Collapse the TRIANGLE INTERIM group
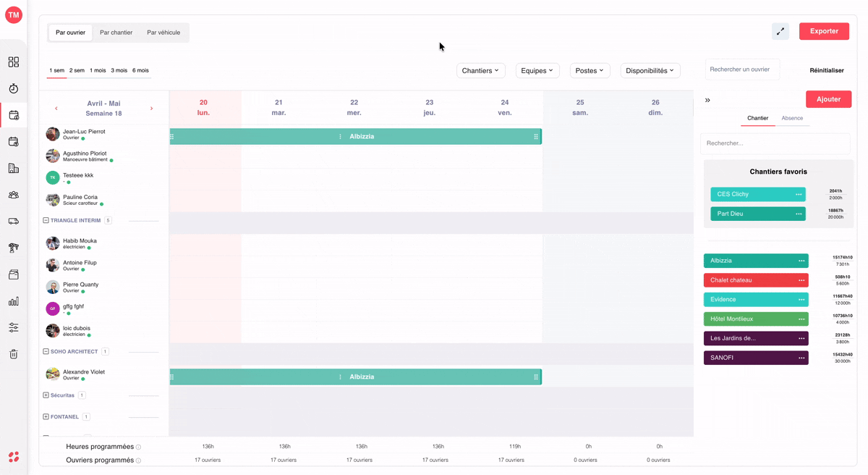This screenshot has height=475, width=868. point(46,220)
